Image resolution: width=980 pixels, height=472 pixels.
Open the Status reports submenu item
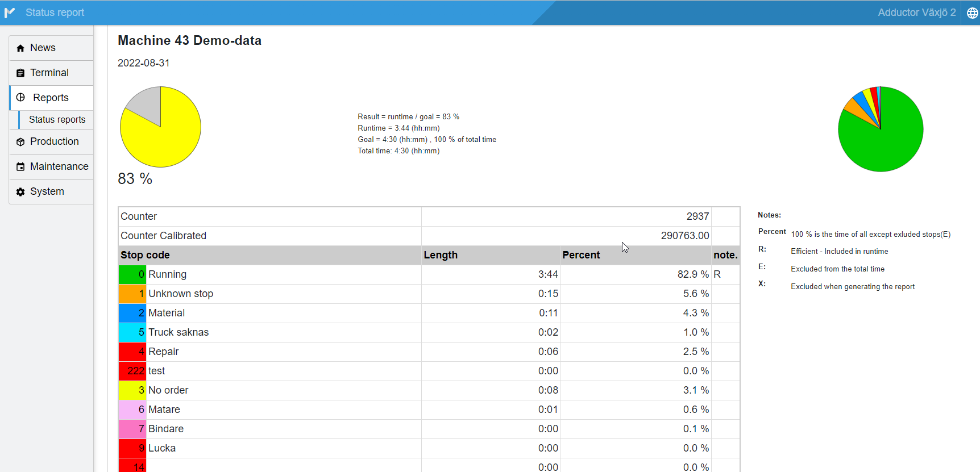(57, 120)
